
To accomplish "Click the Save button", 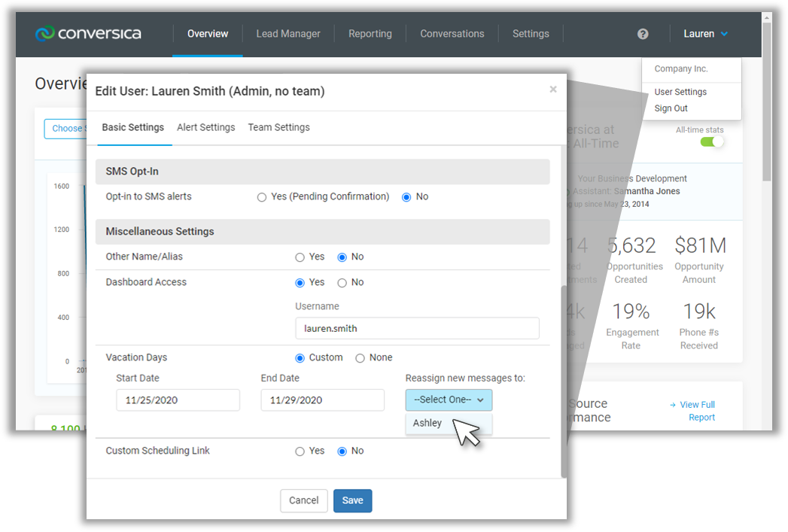I will 352,500.
